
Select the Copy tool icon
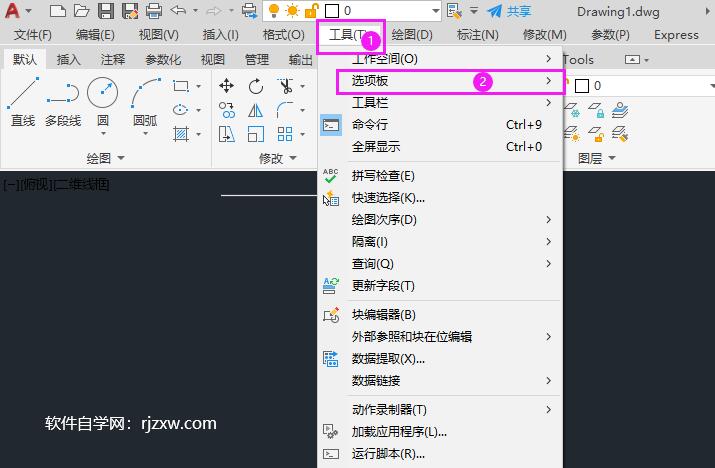(227, 110)
